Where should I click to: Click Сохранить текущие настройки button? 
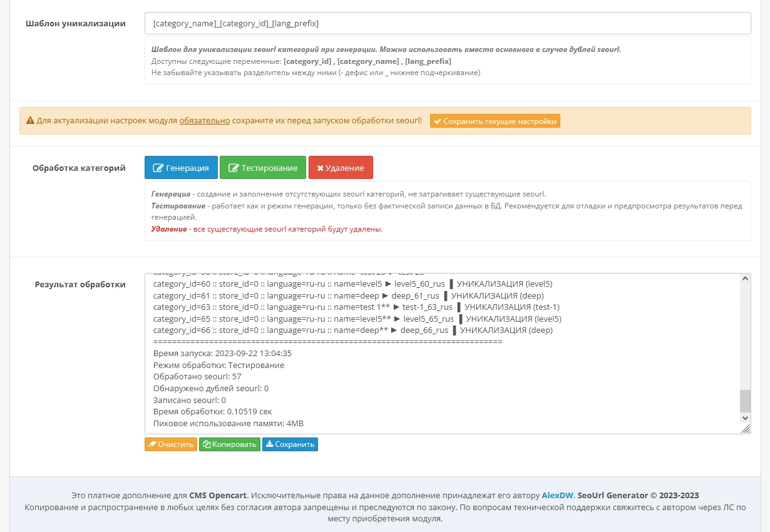495,121
